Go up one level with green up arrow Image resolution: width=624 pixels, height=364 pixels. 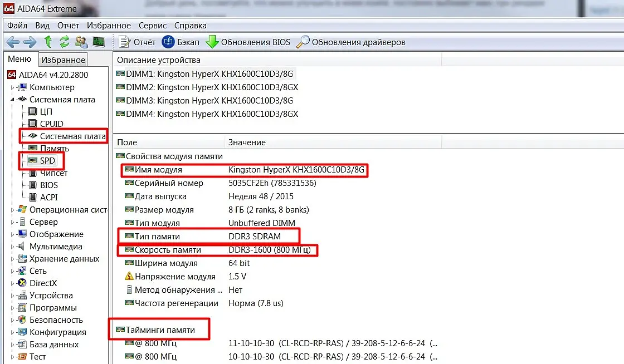pos(48,41)
